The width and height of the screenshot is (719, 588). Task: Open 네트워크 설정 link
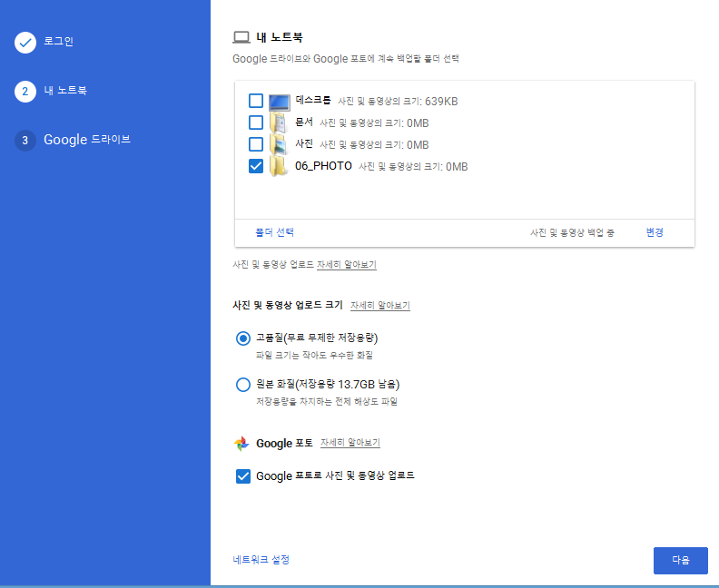pos(261,560)
